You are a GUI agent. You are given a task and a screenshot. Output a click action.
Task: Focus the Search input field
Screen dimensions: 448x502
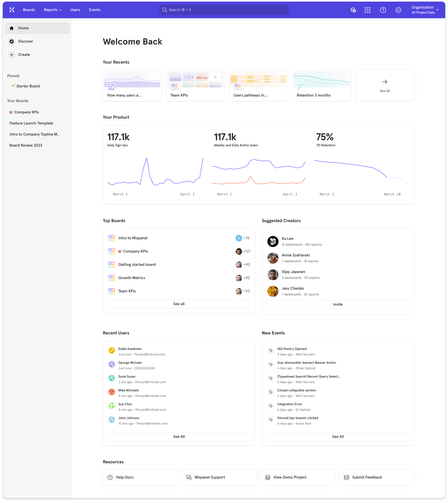[224, 10]
